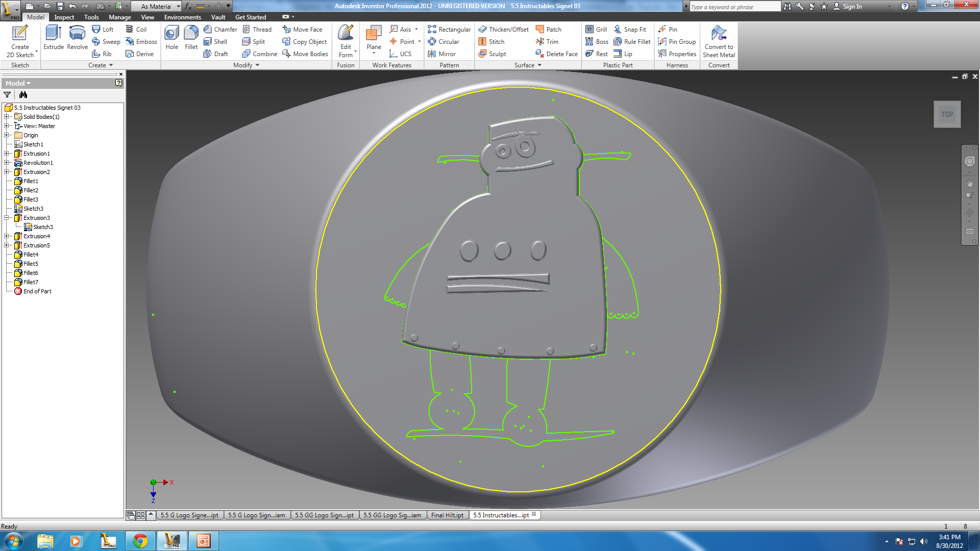Open the Manage ribbon tab
This screenshot has height=551, width=980.
tap(120, 17)
